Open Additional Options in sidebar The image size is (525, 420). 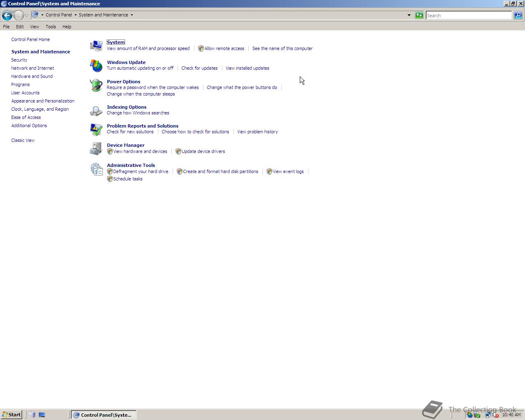29,126
